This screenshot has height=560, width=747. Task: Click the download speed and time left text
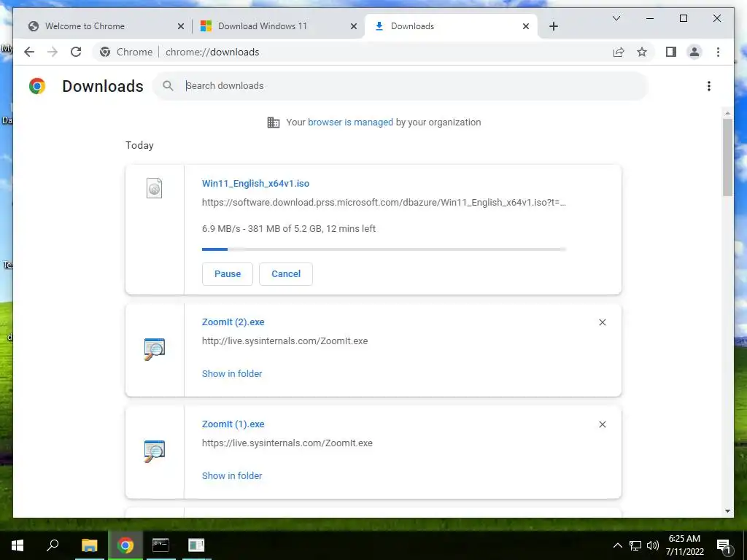[x=289, y=228]
